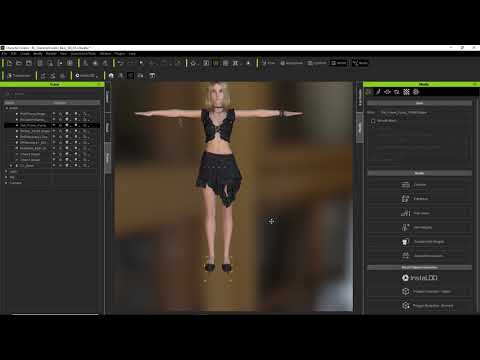The height and width of the screenshot is (360, 480).
Task: Toggle show eye on the CC_Base row
Action: point(54,165)
